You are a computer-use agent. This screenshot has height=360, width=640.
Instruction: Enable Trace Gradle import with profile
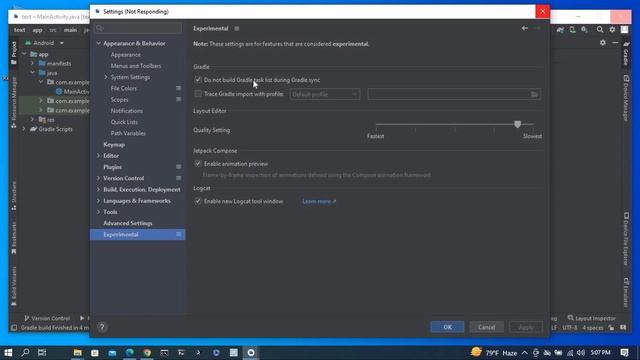point(198,94)
